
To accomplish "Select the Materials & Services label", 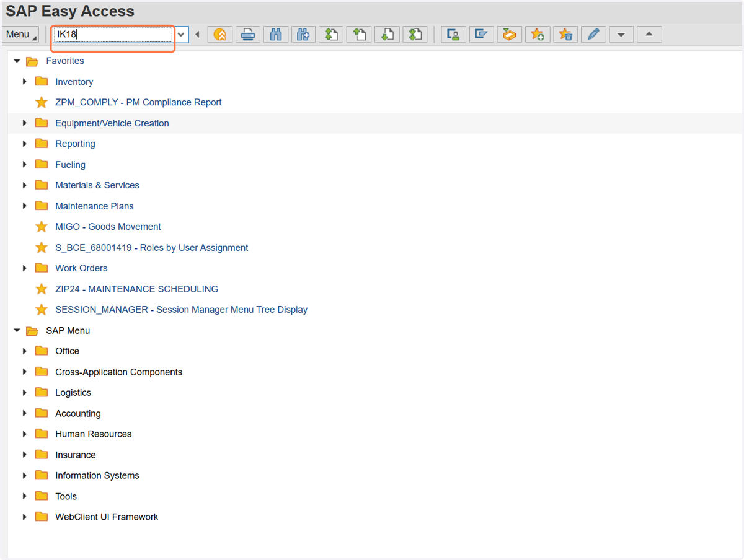I will coord(97,185).
